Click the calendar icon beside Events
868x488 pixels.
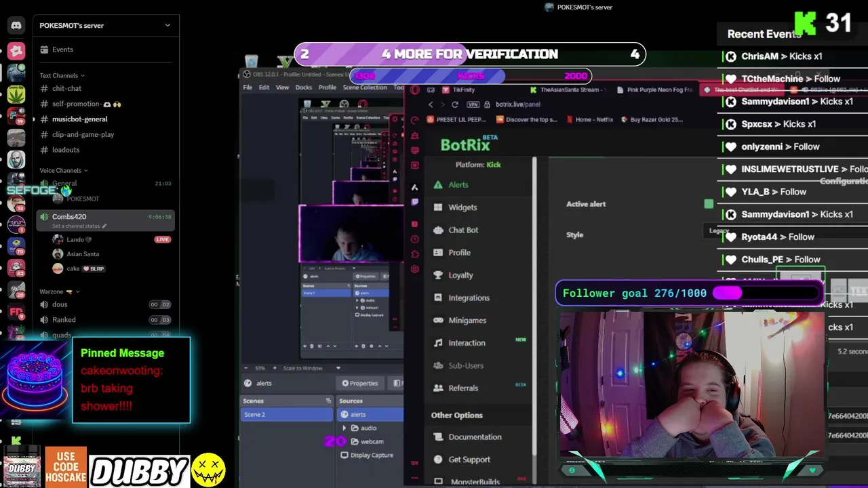(x=44, y=49)
